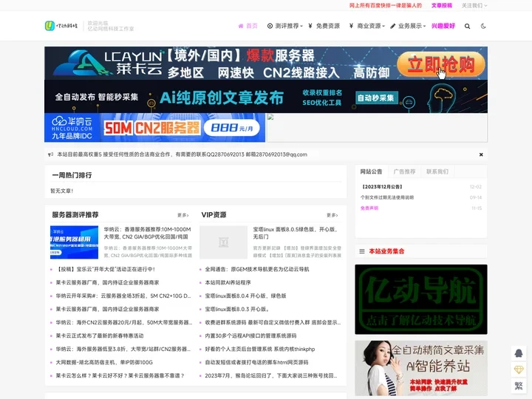Open 华纳云：海外服务器低至3.8折 article

123,349
